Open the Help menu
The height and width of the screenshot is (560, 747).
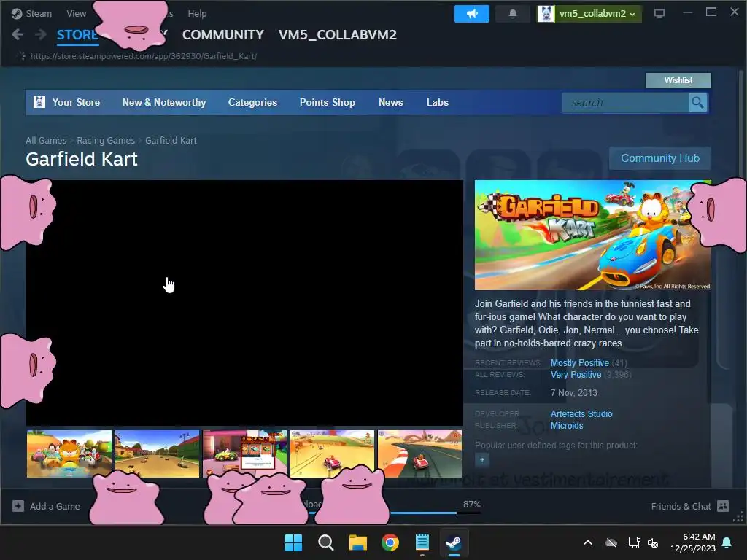(x=197, y=13)
